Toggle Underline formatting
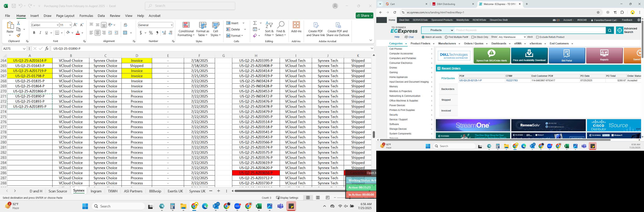644x212 pixels. (46, 33)
